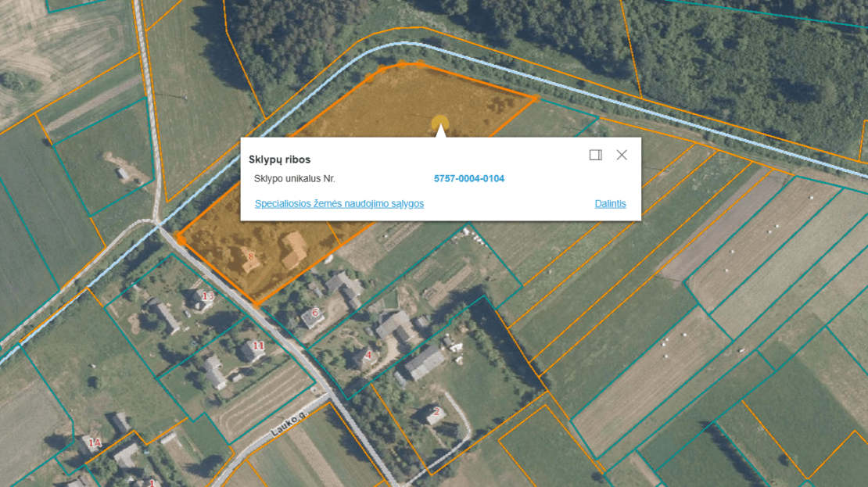Select house number 1A label on map
868x487 pixels.
point(95,442)
